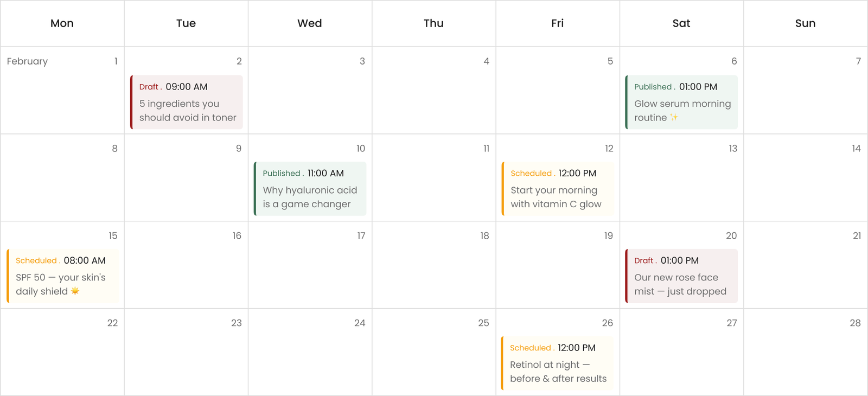Click the 01:00 PM time on February 20
868x396 pixels.
[680, 260]
